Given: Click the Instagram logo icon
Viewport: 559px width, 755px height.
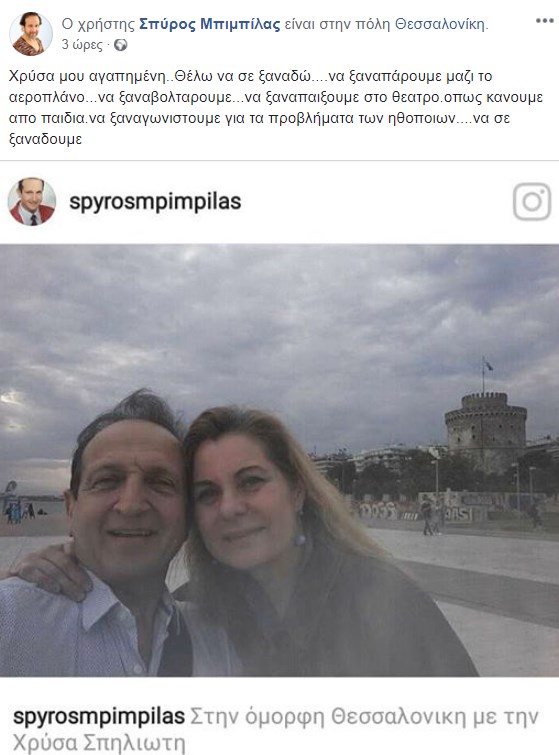Looking at the screenshot, I should [x=532, y=202].
